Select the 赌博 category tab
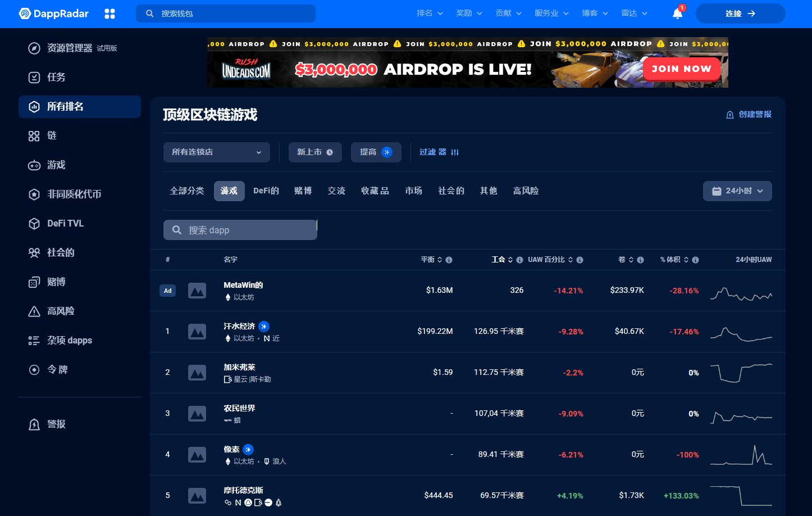Image resolution: width=812 pixels, height=516 pixels. (303, 191)
